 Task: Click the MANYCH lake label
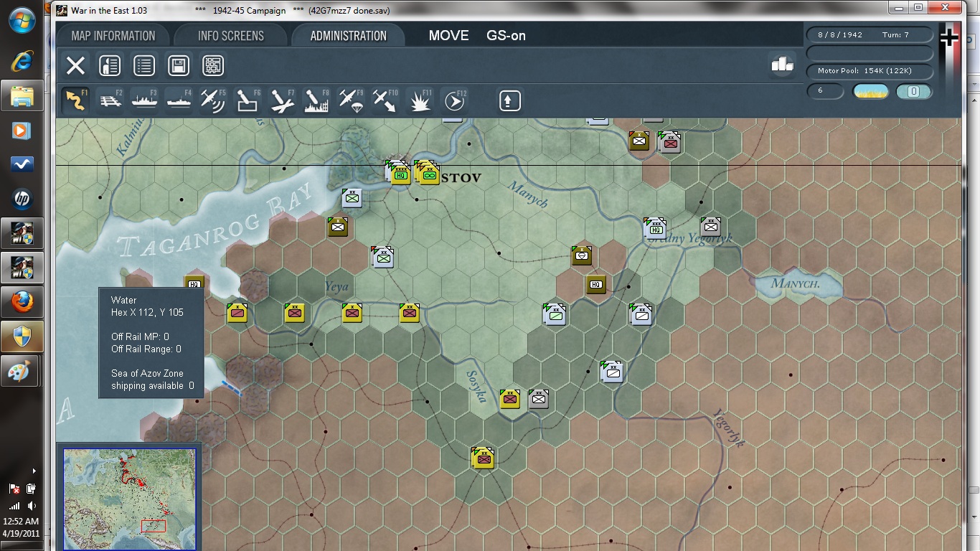pos(795,284)
